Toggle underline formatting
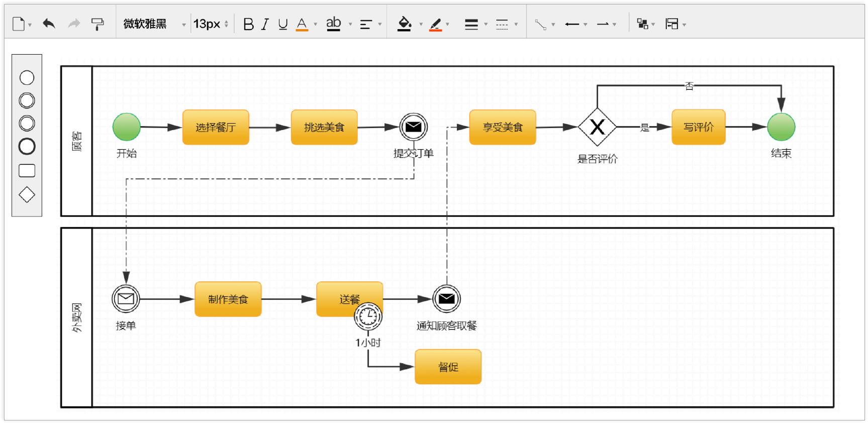 283,24
